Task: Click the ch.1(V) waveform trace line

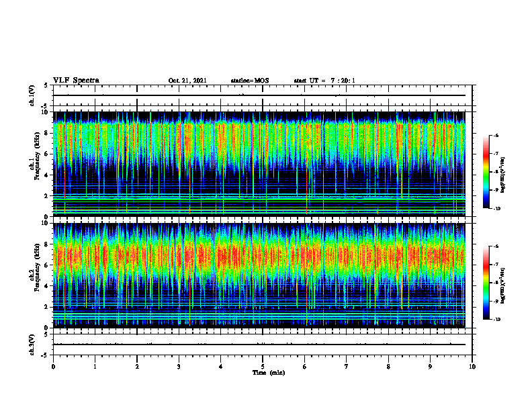Action: 259,95
